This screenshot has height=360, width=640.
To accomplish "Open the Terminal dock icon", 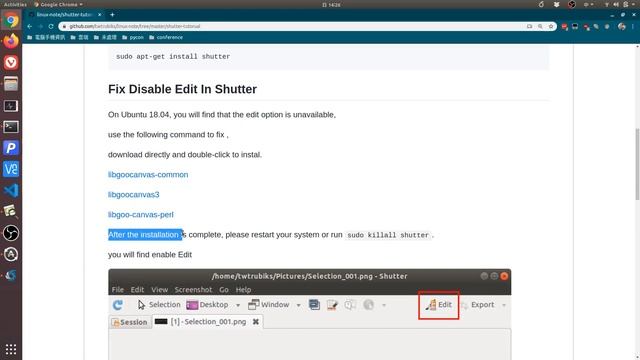I will 11,127.
